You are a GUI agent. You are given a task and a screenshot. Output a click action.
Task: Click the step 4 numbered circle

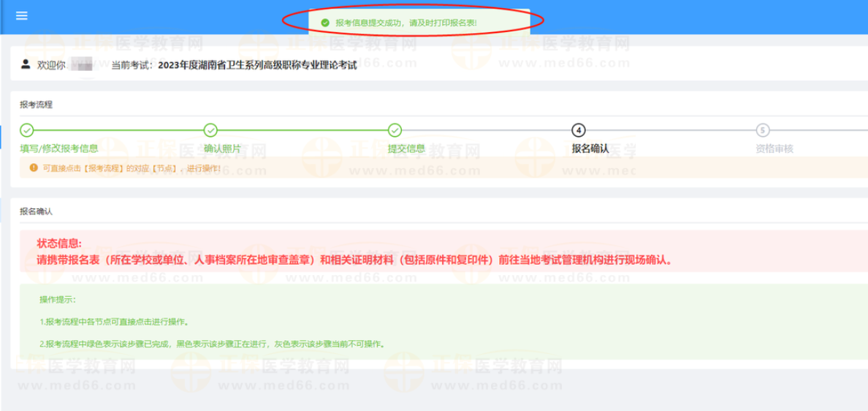click(579, 130)
